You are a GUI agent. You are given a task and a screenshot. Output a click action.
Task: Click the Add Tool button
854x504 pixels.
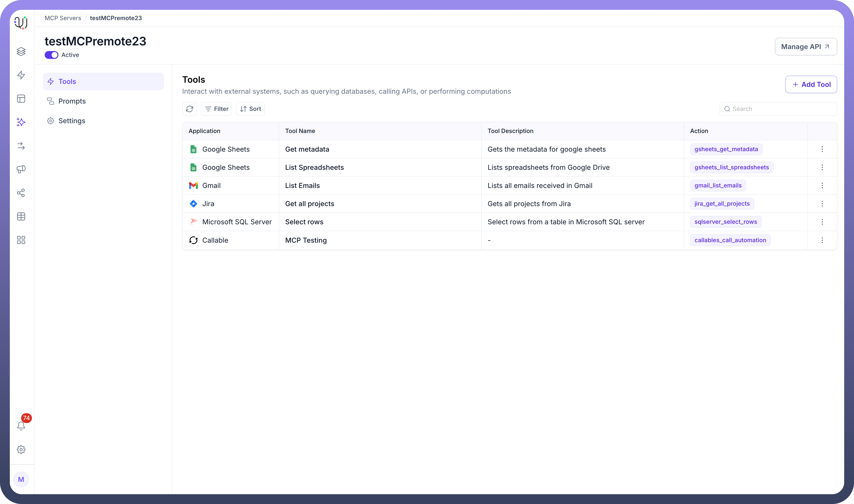tap(811, 84)
